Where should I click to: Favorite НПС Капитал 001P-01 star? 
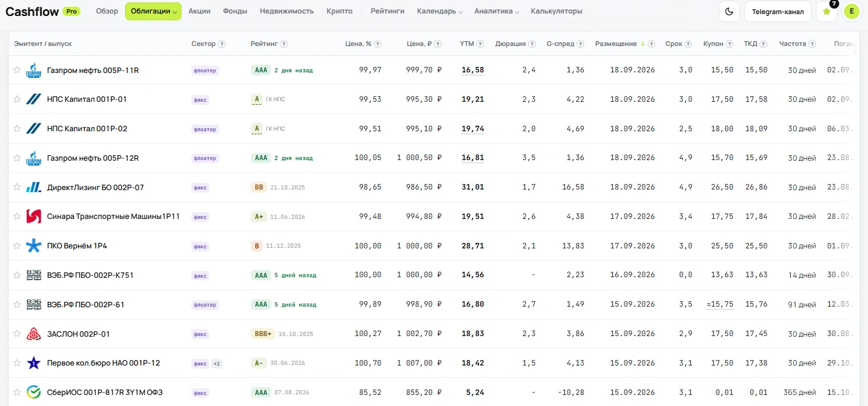tap(17, 99)
